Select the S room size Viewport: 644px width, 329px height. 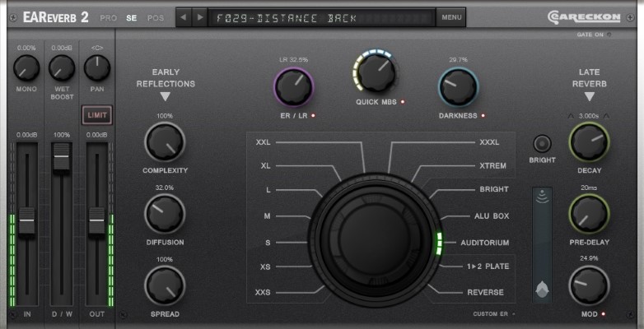[x=268, y=243]
